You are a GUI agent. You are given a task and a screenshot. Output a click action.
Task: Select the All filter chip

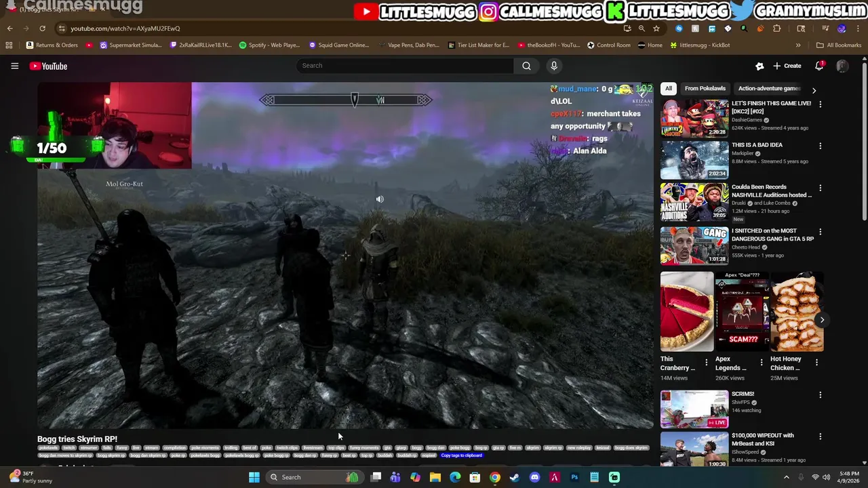pos(669,88)
